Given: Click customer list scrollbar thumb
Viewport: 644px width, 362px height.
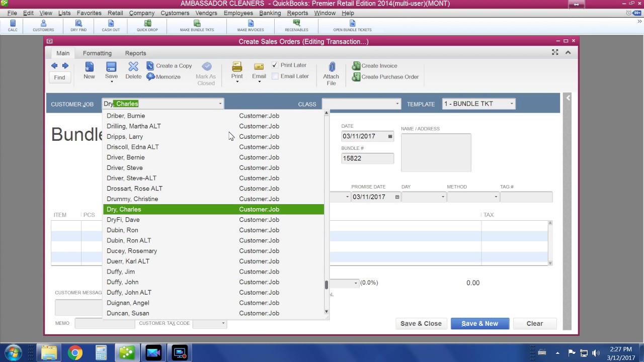Looking at the screenshot, I should pos(327,285).
